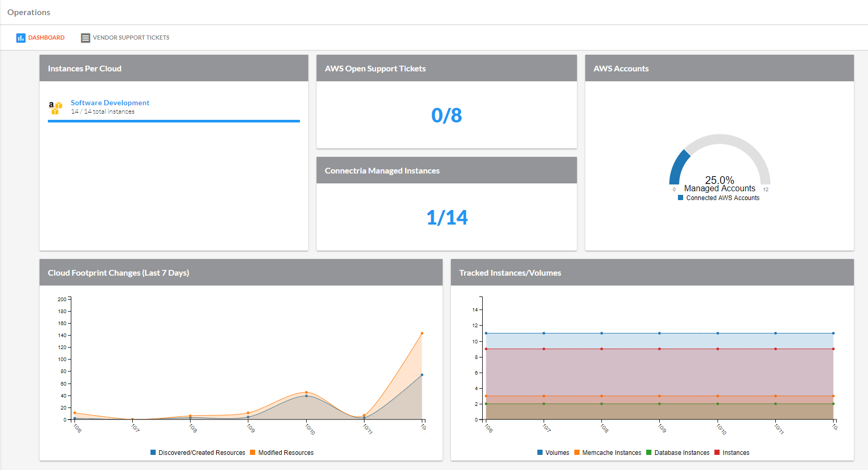Click the 1/14 managed instances value
Image resolution: width=868 pixels, height=470 pixels.
pyautogui.click(x=447, y=217)
